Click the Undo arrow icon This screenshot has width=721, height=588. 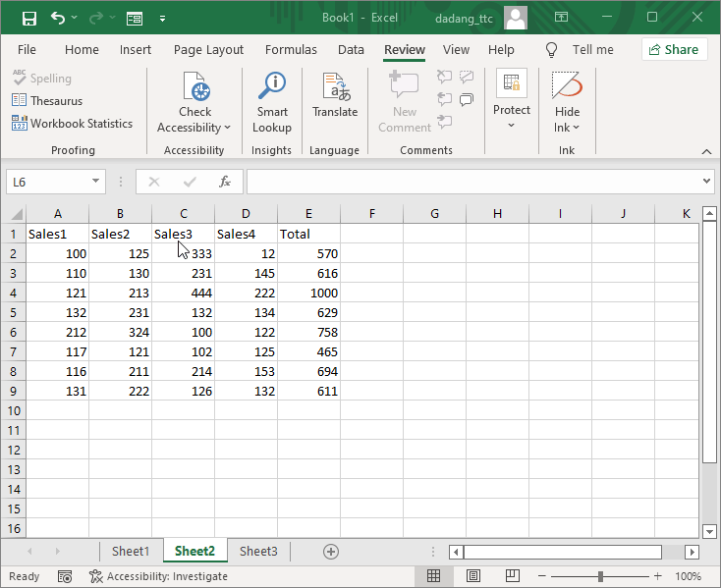(x=57, y=18)
